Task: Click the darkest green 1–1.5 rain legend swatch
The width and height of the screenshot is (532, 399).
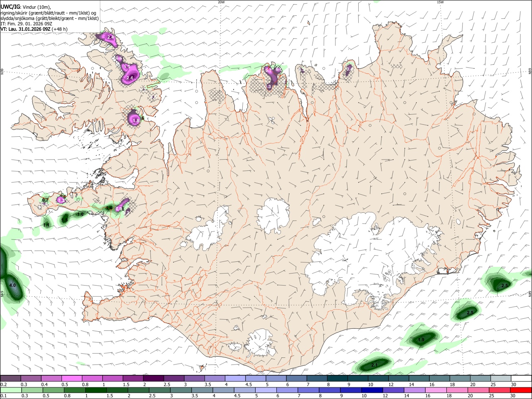Action: (96, 390)
